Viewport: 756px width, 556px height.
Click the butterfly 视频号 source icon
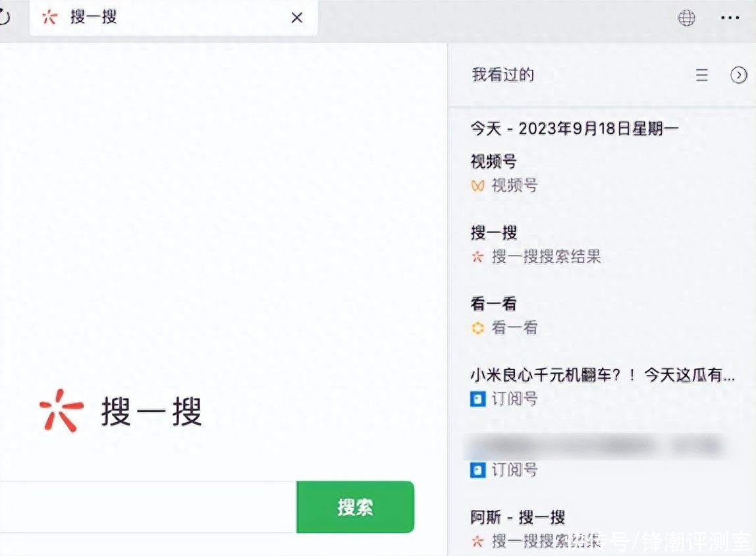pos(477,185)
